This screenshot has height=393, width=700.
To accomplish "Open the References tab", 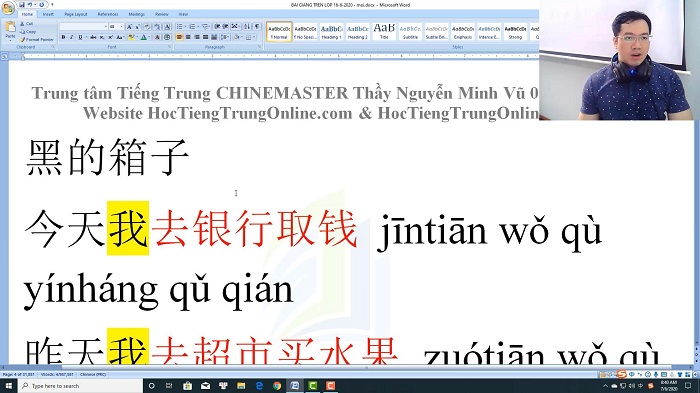I will (108, 14).
